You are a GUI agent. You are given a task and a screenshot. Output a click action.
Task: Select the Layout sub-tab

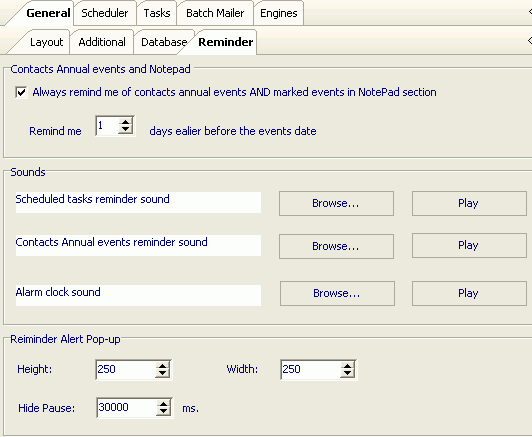(x=46, y=42)
